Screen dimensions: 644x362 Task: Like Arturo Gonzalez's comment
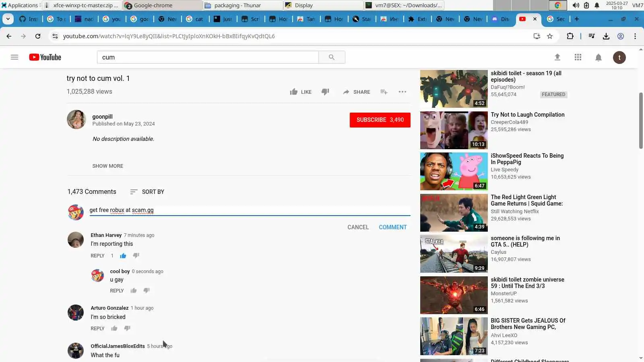click(114, 328)
